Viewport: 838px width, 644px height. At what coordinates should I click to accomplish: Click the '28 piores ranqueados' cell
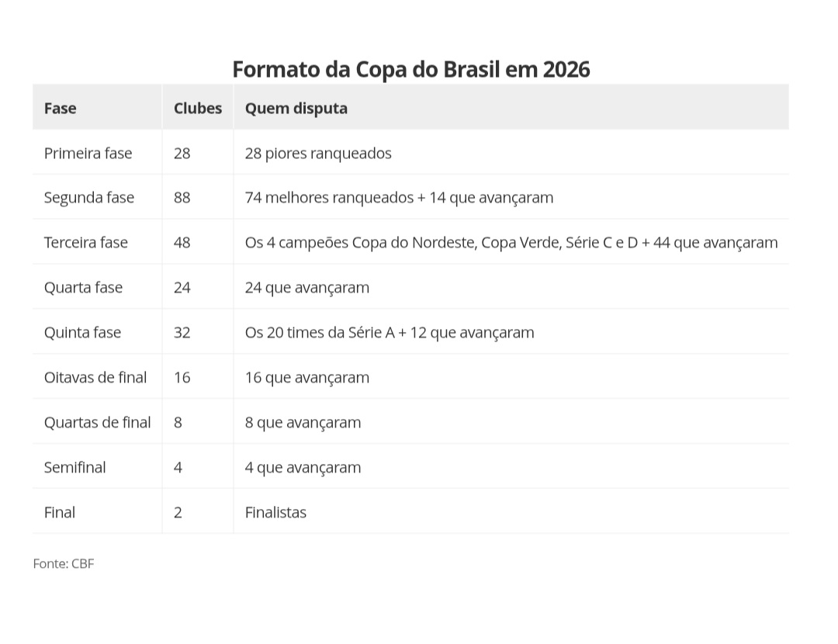coord(317,153)
